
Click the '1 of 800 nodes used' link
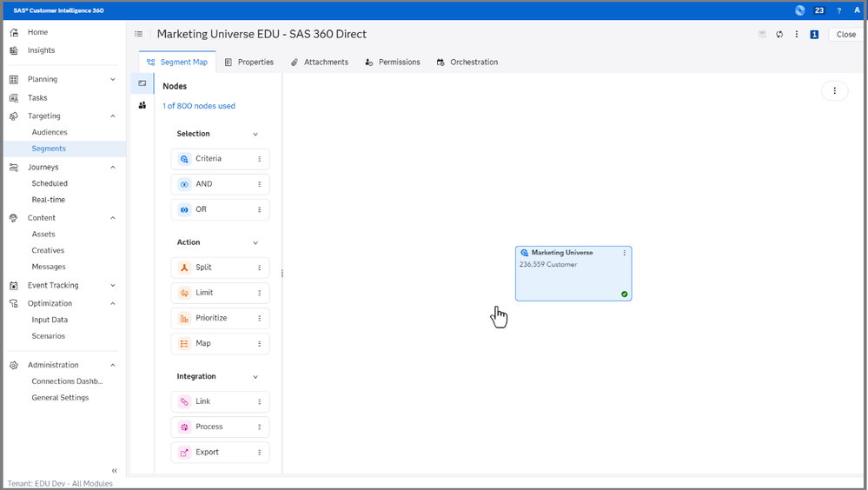click(x=199, y=106)
